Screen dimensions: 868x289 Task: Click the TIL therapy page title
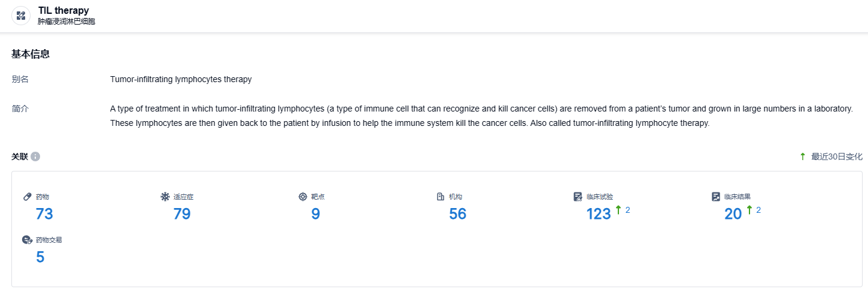click(63, 10)
